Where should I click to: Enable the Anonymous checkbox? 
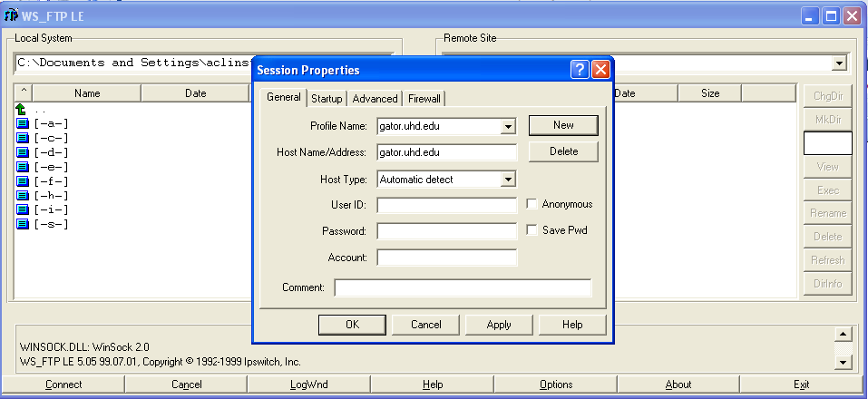[532, 205]
